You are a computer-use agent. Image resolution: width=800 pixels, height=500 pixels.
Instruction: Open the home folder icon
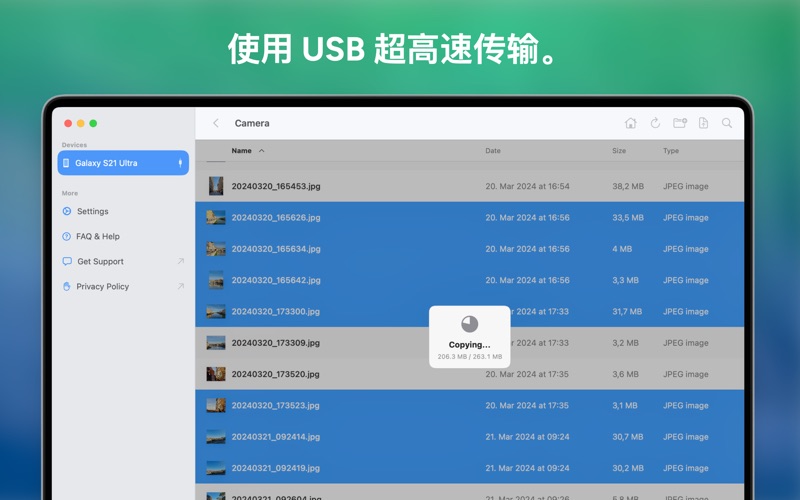(631, 123)
